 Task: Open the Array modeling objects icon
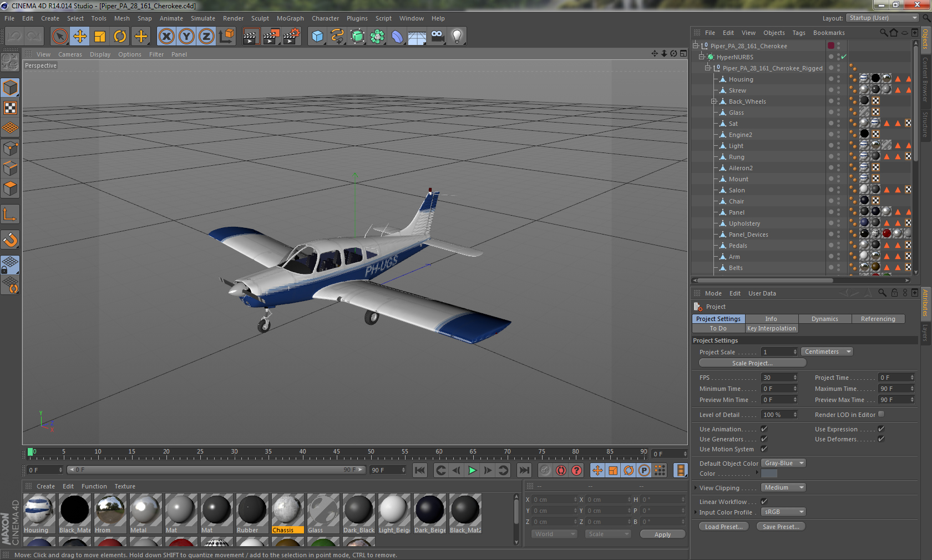pyautogui.click(x=377, y=37)
